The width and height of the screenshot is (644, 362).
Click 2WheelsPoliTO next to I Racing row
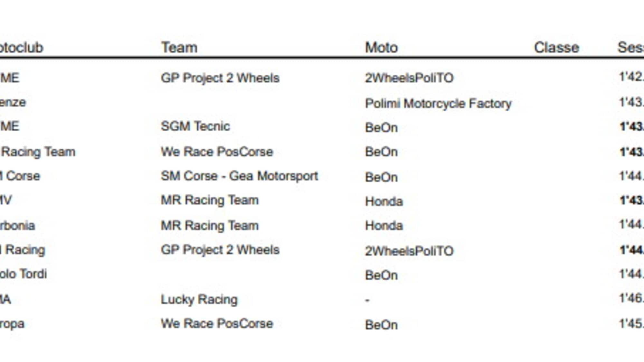click(409, 251)
